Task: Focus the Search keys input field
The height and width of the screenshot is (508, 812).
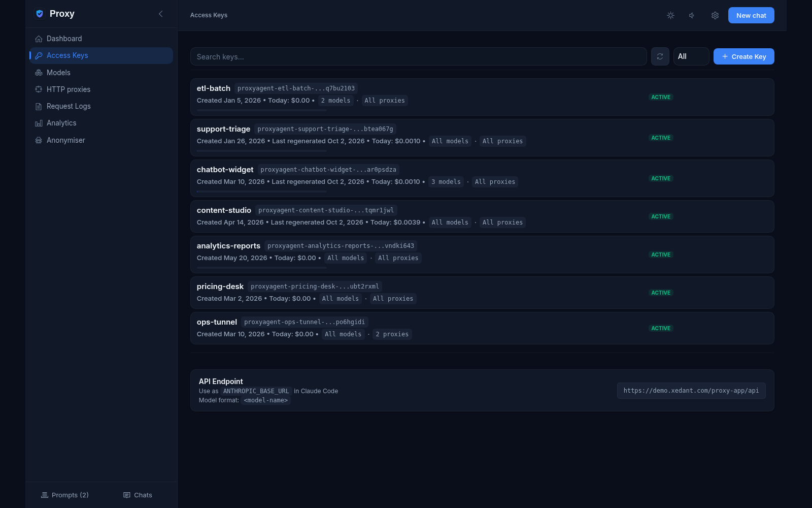Action: pos(418,56)
